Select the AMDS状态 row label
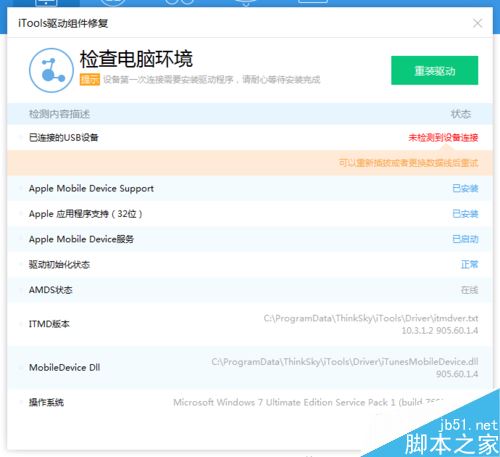Screen dimensions: 500x457 51,290
